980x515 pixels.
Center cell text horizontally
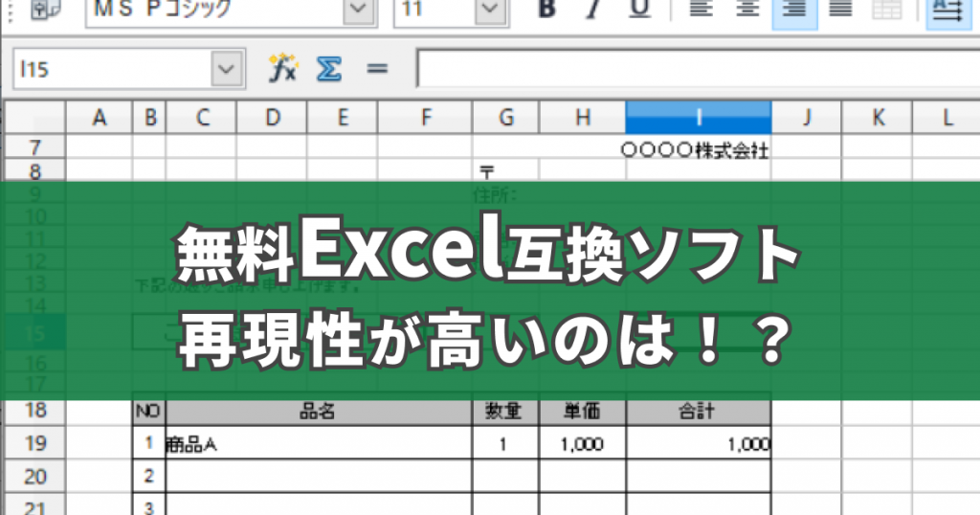click(x=747, y=9)
